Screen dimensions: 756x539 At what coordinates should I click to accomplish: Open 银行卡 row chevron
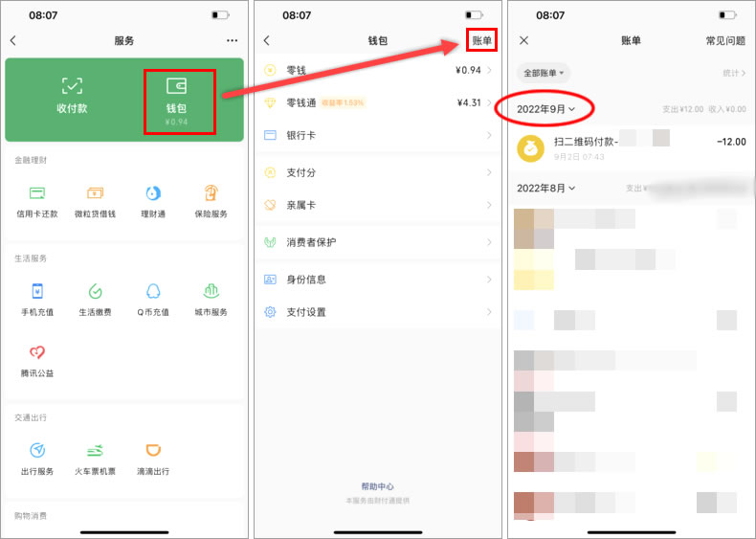(x=489, y=135)
